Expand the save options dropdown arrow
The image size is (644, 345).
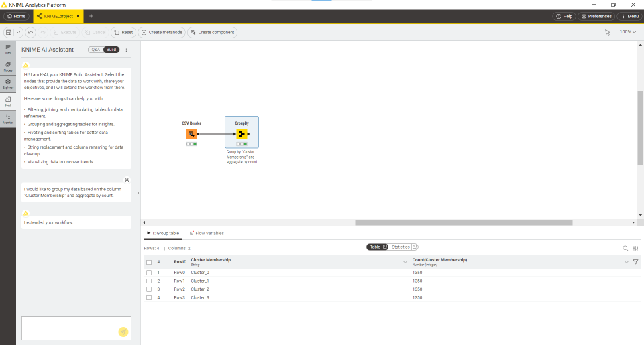click(x=19, y=32)
